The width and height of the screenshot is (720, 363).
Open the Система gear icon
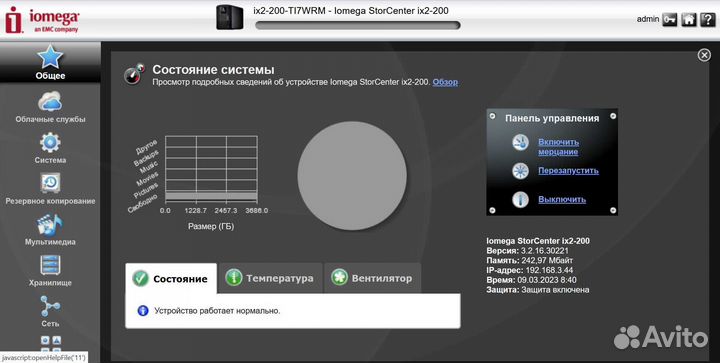tap(50, 143)
